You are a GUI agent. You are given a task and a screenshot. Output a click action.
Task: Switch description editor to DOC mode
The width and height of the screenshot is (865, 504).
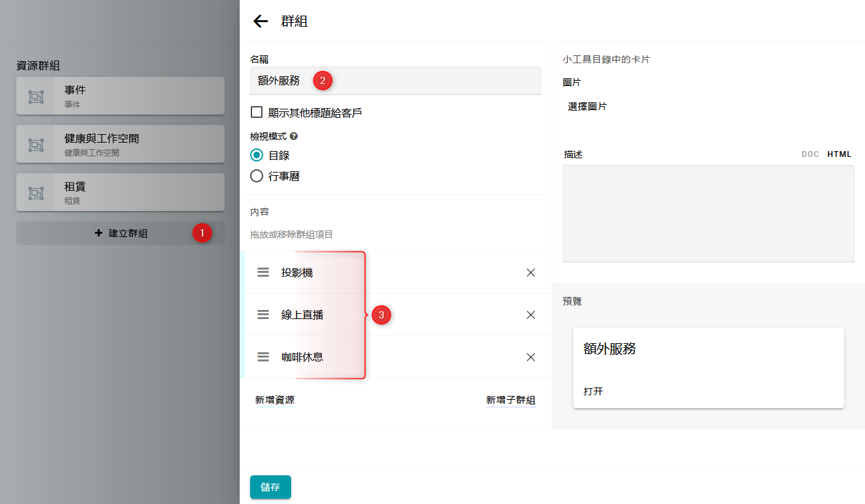click(x=810, y=154)
